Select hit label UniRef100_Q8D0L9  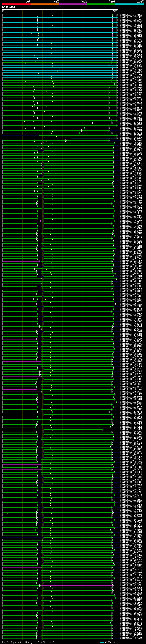(131, 299)
